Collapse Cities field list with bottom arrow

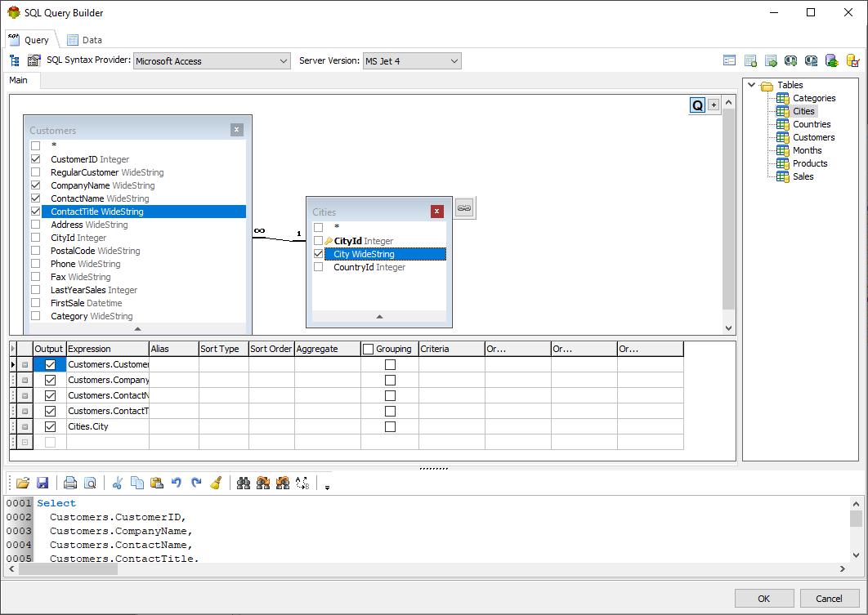click(379, 316)
